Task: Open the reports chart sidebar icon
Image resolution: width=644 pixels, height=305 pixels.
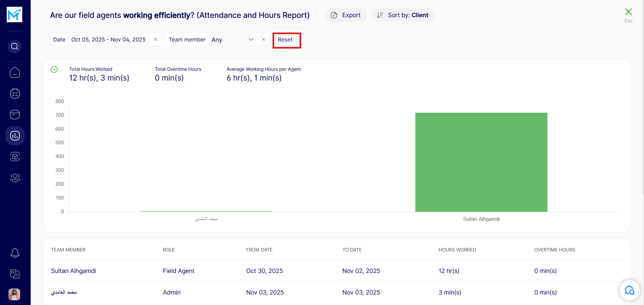Action: pyautogui.click(x=15, y=135)
